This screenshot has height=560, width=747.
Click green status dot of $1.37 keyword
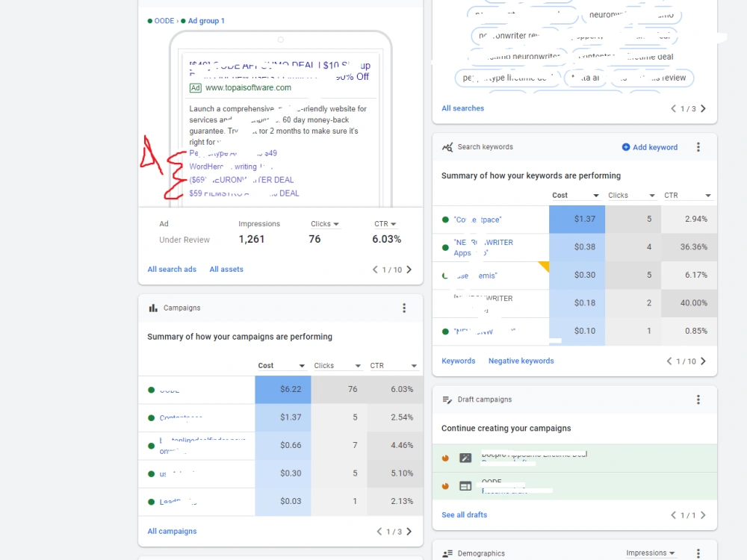pyautogui.click(x=445, y=220)
